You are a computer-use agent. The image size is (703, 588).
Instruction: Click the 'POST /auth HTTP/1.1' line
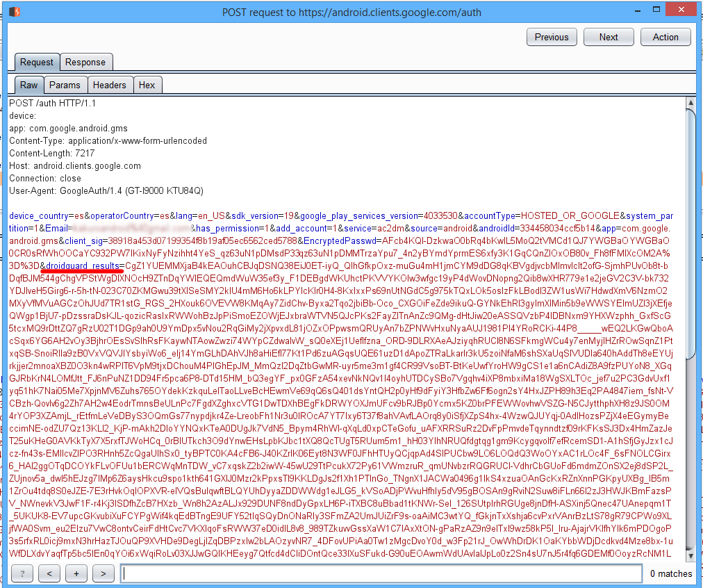tap(53, 103)
